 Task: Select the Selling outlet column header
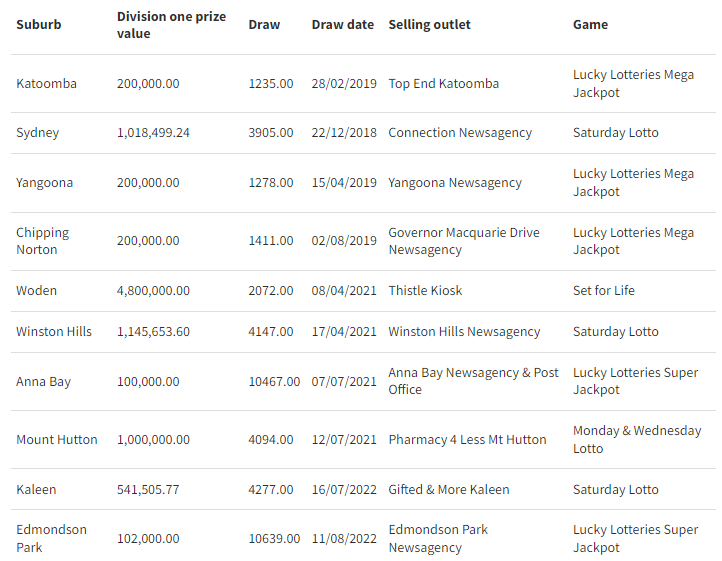click(x=429, y=25)
